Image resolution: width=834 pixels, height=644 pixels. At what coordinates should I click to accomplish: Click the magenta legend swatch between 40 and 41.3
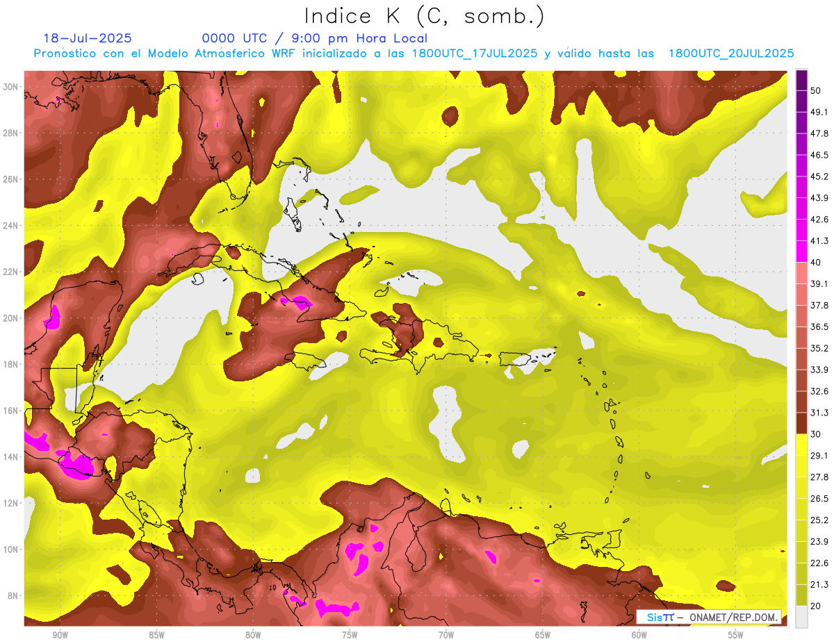coord(801,251)
